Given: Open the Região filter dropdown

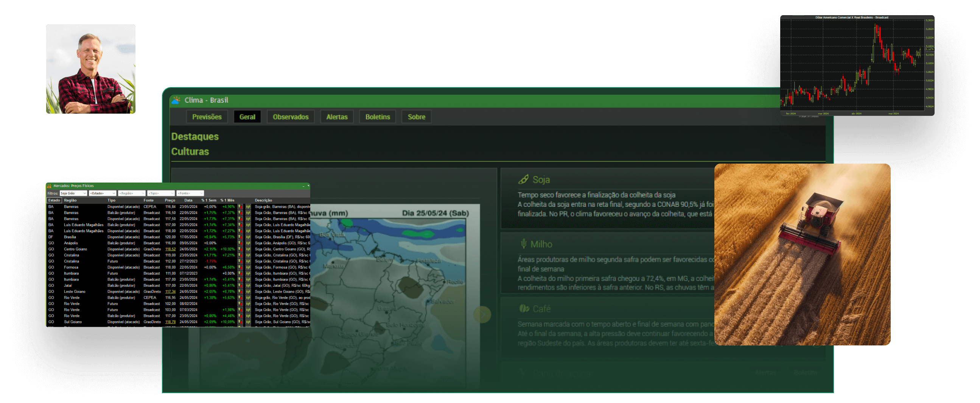Looking at the screenshot, I should click(x=132, y=194).
